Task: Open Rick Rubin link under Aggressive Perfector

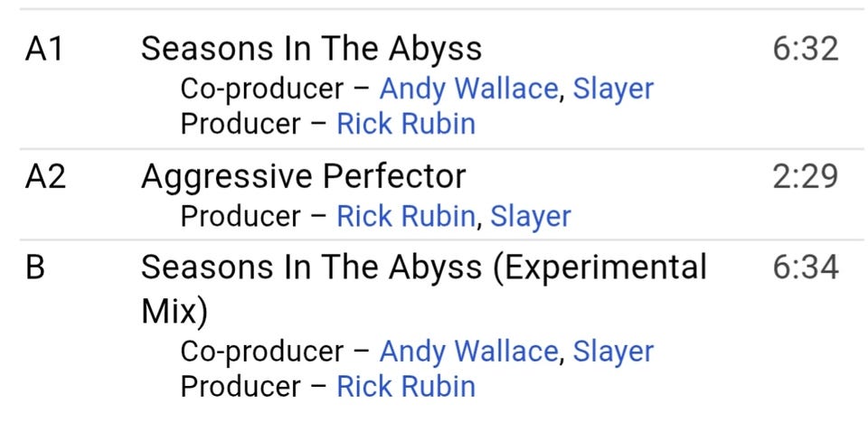Action: (406, 216)
